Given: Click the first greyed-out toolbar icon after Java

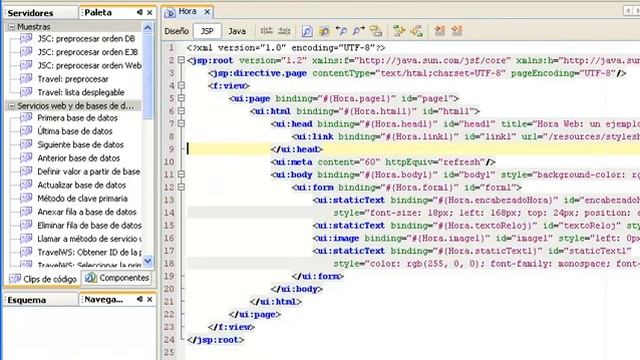Looking at the screenshot, I should tap(267, 31).
